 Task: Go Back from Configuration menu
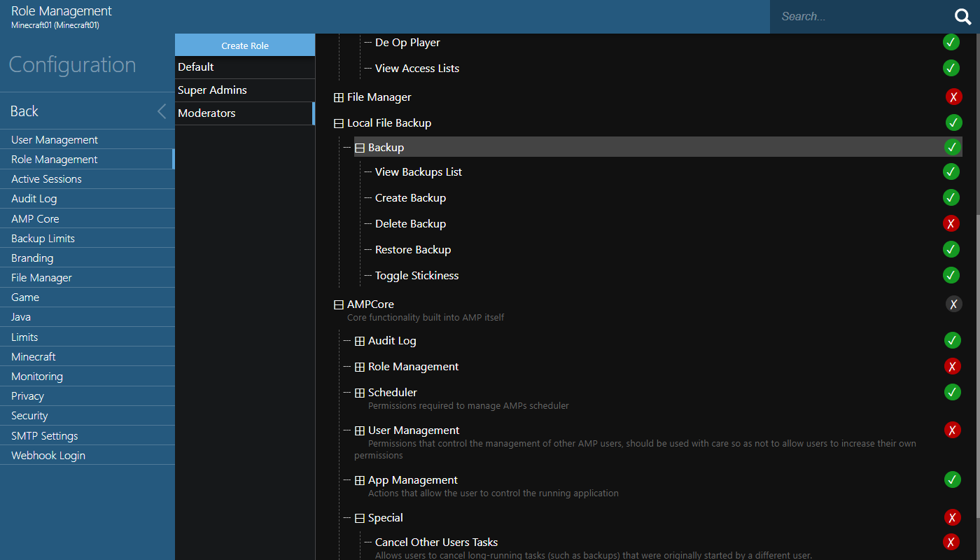tap(87, 111)
